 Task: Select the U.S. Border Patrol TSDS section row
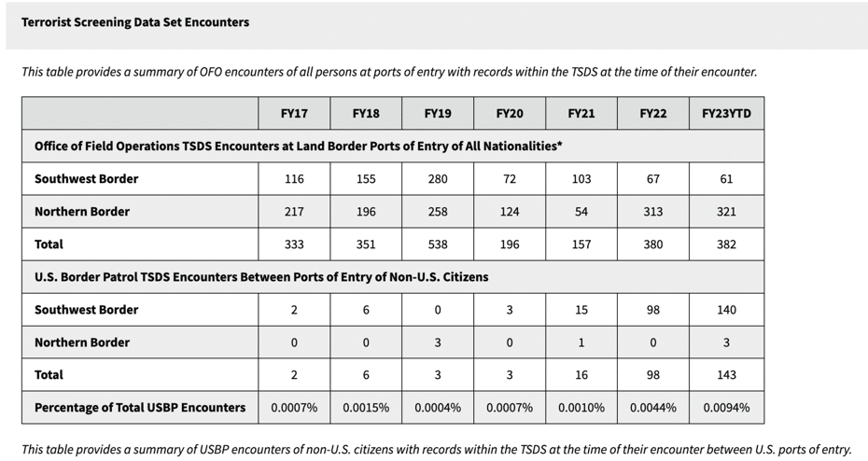pos(393,277)
